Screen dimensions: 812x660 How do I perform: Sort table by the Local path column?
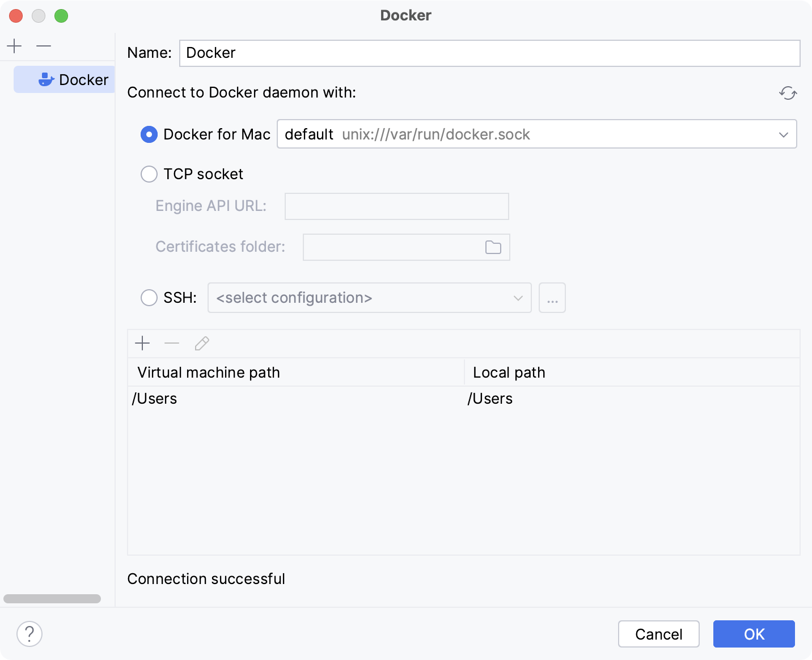pyautogui.click(x=509, y=372)
